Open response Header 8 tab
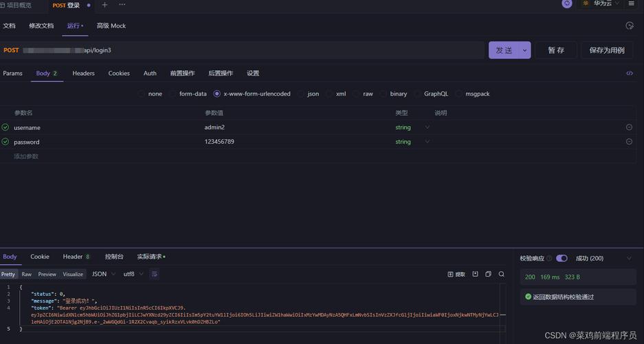 [x=76, y=257]
